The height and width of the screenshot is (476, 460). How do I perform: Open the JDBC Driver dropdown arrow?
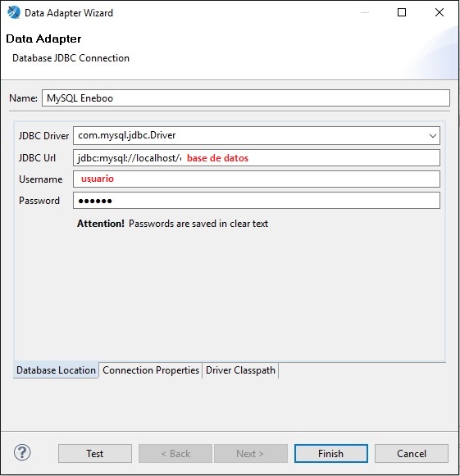tap(433, 136)
